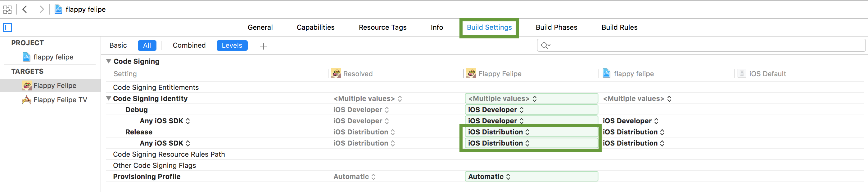
Task: Open the Provisioning Profile Automatic dropdown
Action: click(x=489, y=177)
